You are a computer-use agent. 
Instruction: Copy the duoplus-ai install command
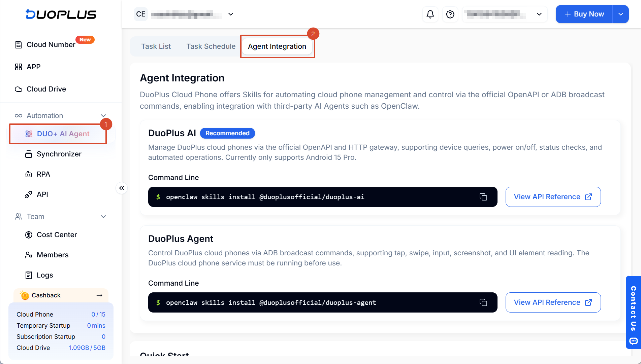[x=483, y=197]
